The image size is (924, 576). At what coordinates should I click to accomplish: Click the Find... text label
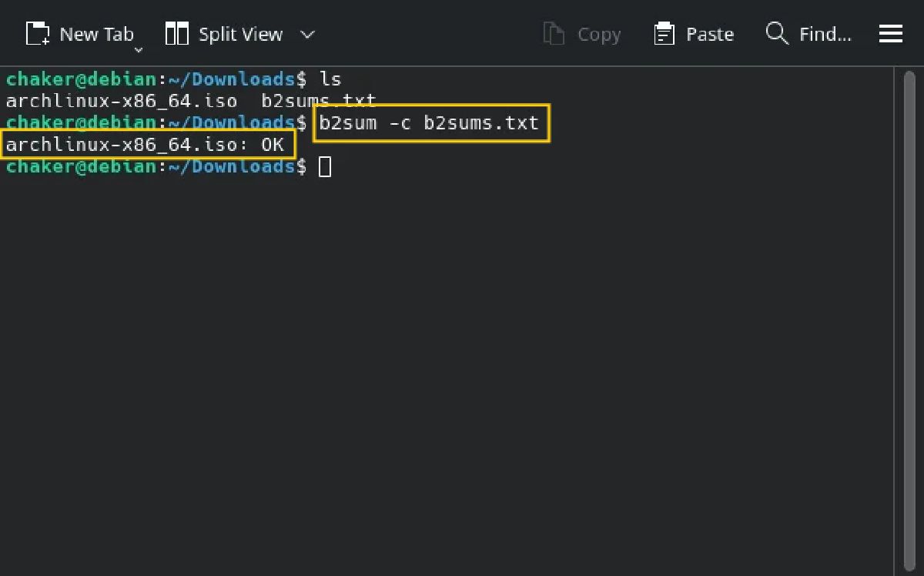[x=825, y=35]
